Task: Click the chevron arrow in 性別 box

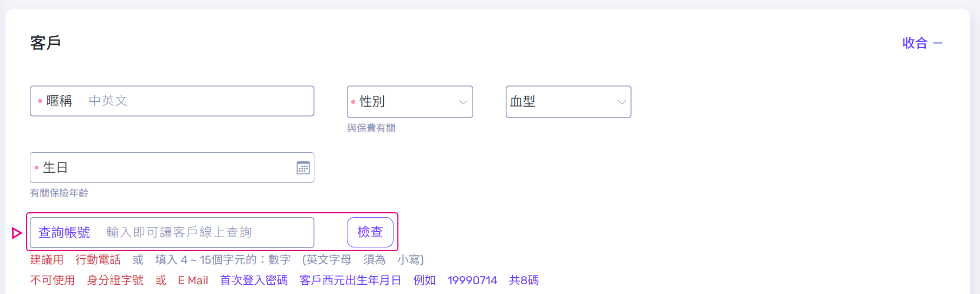Action: click(x=463, y=102)
